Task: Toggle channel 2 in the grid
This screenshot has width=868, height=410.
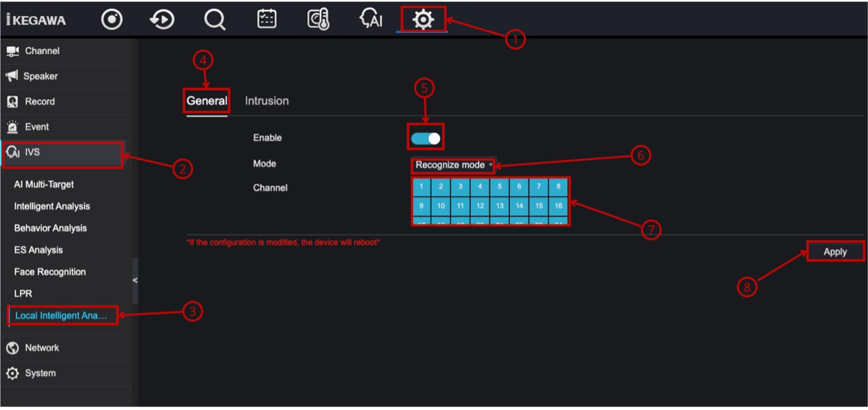Action: [x=441, y=187]
